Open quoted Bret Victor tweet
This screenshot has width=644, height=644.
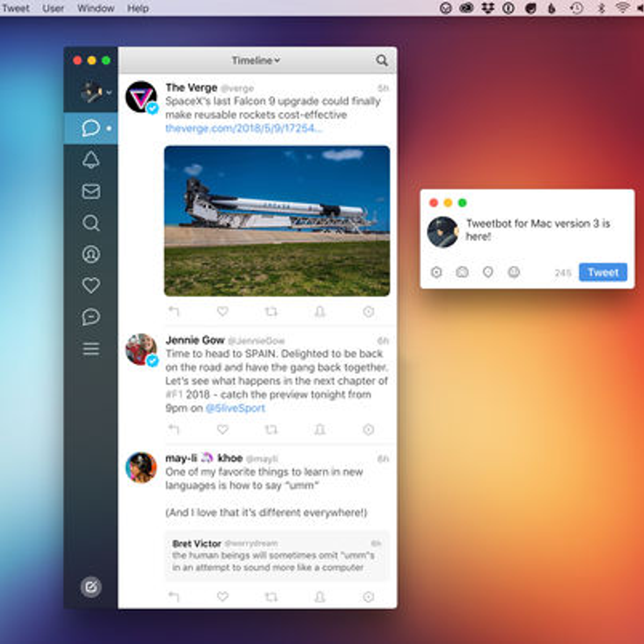point(276,555)
